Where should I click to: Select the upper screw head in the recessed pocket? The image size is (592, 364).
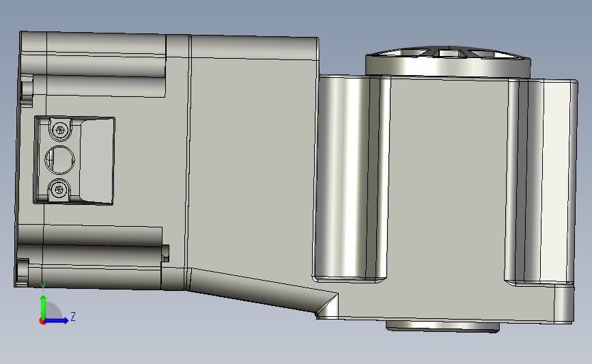59,130
